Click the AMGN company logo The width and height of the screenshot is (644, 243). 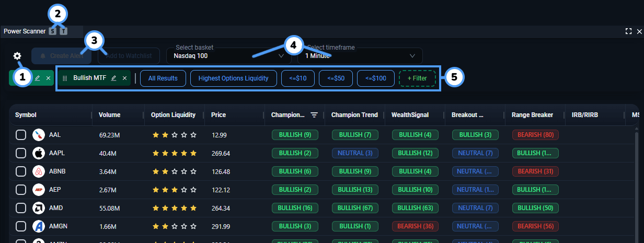click(38, 226)
